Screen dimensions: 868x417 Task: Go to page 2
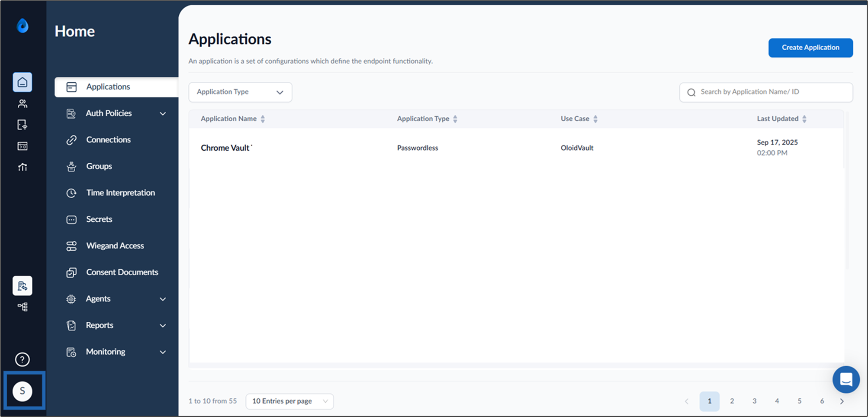[x=732, y=401]
